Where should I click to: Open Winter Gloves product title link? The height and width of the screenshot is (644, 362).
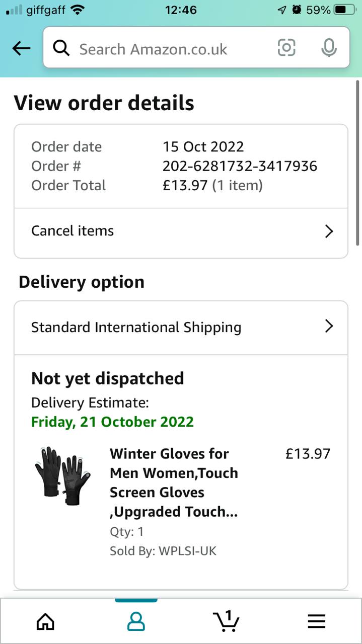174,482
